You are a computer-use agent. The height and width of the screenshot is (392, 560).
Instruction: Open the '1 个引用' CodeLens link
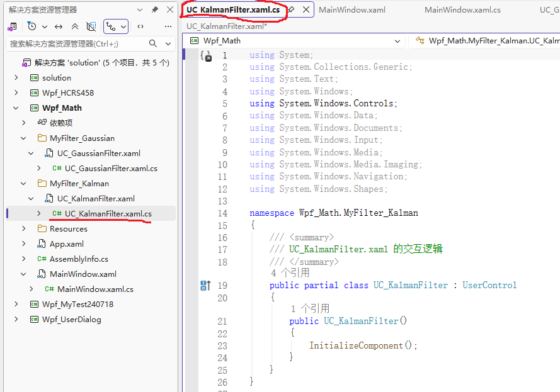pos(310,308)
